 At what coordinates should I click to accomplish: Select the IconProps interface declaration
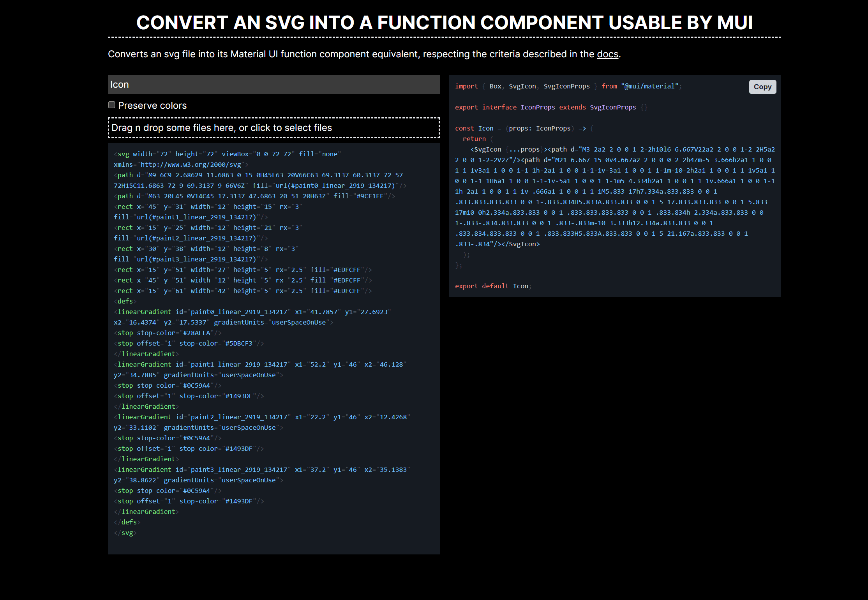coord(538,107)
